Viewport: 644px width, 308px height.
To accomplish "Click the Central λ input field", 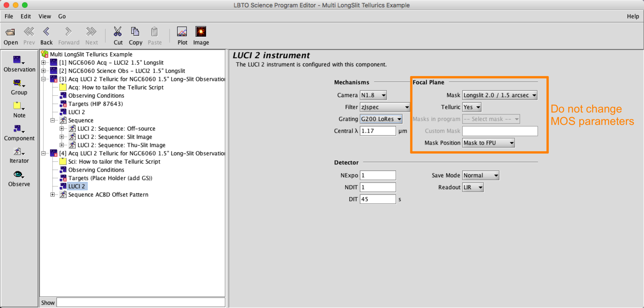I will coord(378,131).
